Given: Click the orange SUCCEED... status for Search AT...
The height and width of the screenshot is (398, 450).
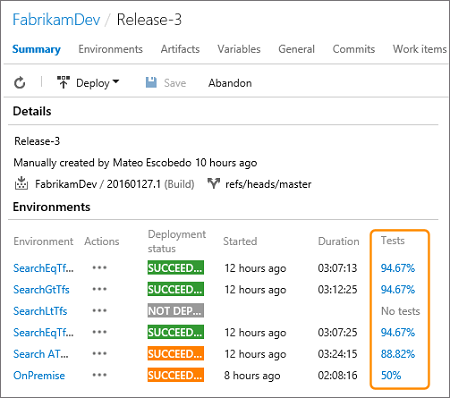Looking at the screenshot, I should [176, 354].
